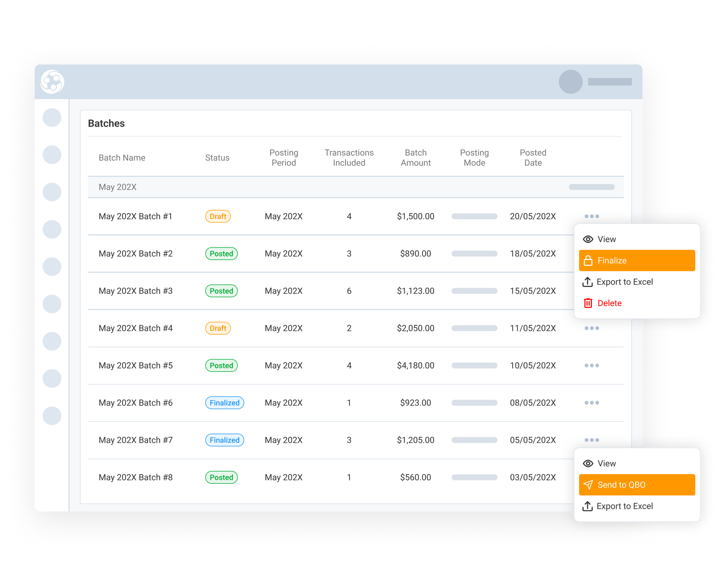
Task: Click posted date 20/05/202X
Action: (533, 216)
